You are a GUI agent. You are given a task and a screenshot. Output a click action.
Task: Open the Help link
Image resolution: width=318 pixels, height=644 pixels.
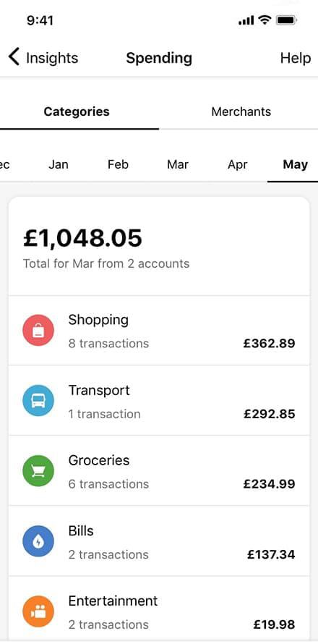click(x=295, y=58)
